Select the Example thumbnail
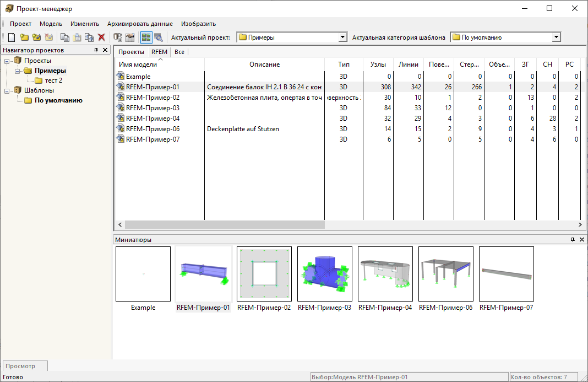 (x=143, y=274)
